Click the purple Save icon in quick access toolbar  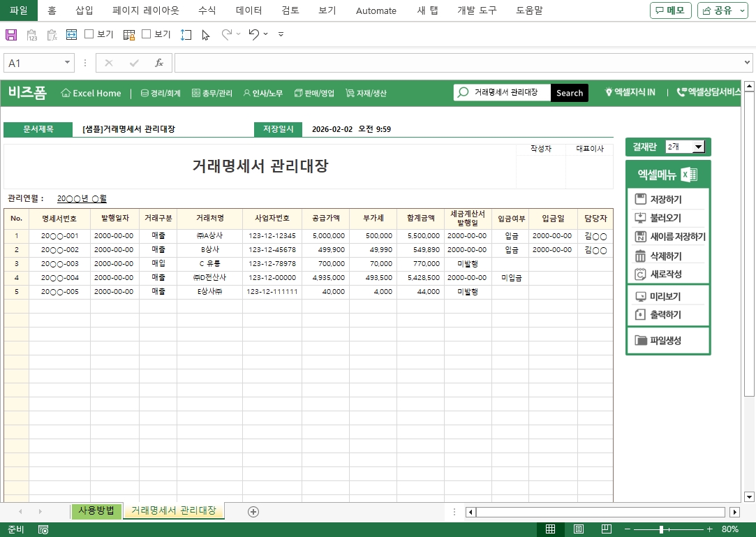[11, 34]
